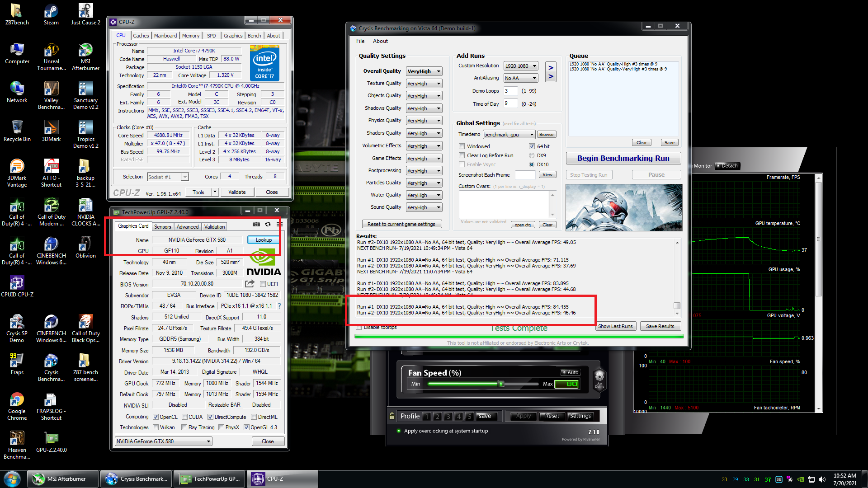Open ATTO shortcut on desktop
Viewport: 868px width, 488px height.
51,174
